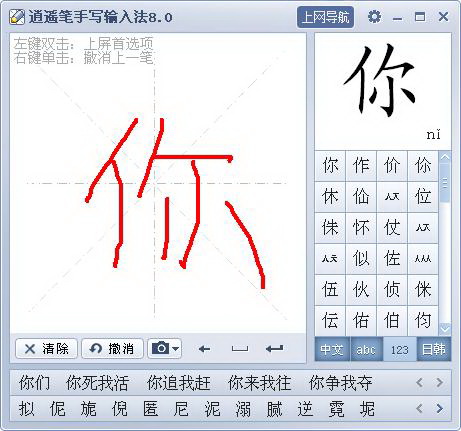Click candidate list scroll-up arrow
This screenshot has height=431, width=461.
[x=445, y=157]
